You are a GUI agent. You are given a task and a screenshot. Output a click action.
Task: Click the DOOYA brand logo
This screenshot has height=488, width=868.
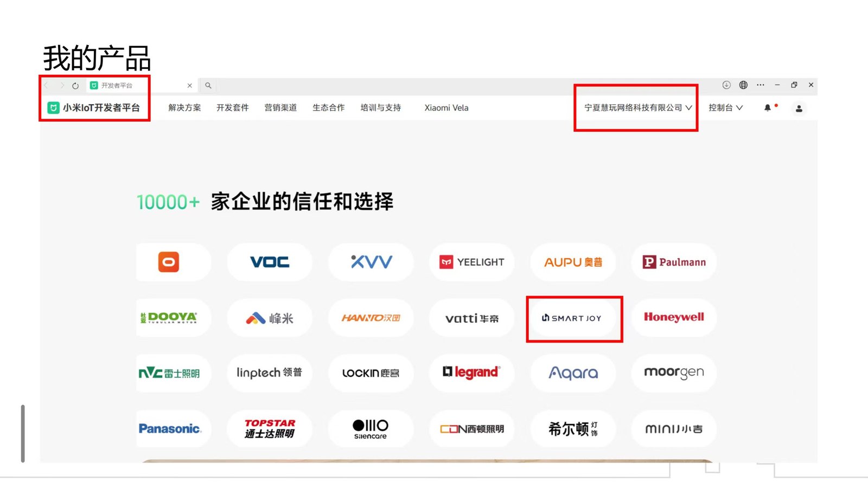(x=169, y=318)
